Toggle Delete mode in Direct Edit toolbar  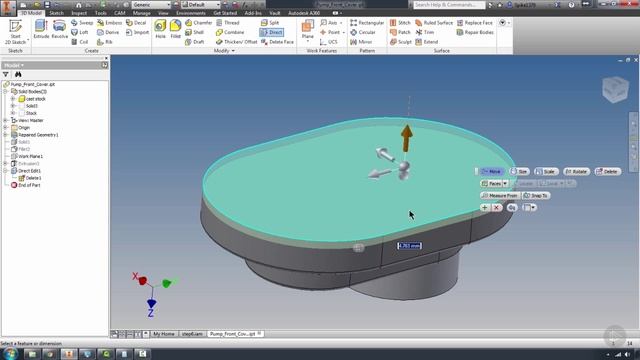(608, 171)
